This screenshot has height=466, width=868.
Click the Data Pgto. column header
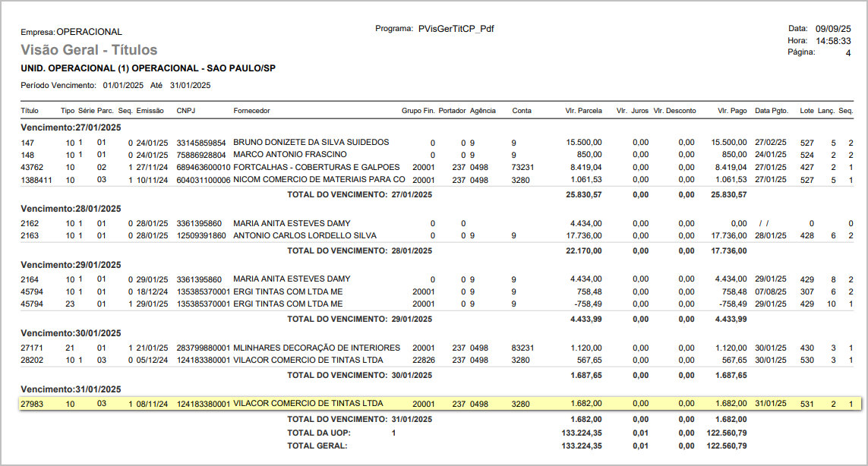pyautogui.click(x=773, y=111)
